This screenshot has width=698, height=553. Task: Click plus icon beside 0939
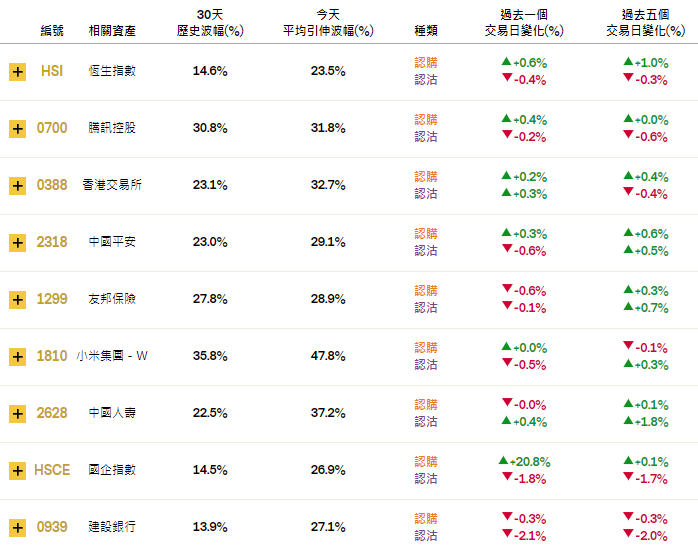[x=17, y=528]
